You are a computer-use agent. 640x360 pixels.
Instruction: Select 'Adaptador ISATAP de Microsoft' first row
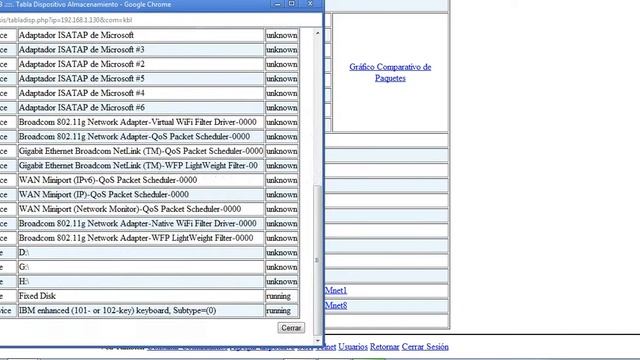[141, 35]
